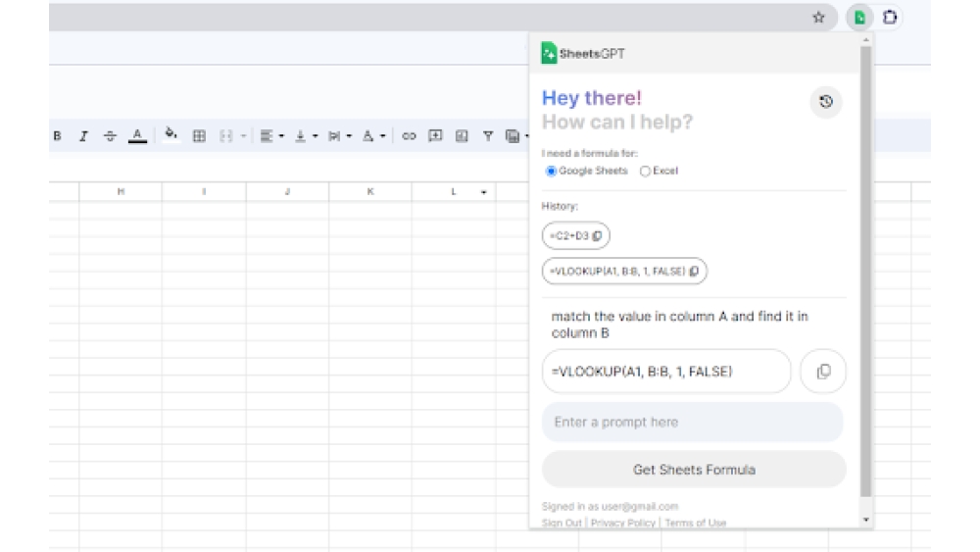Open the text wrapping dropdown

coord(340,135)
